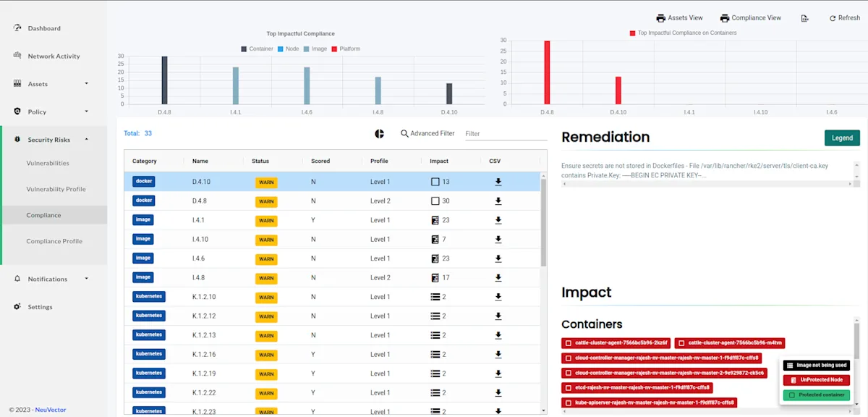Screen dimensions: 868x417
Task: Toggle Image series in chart legend
Action: pos(315,49)
